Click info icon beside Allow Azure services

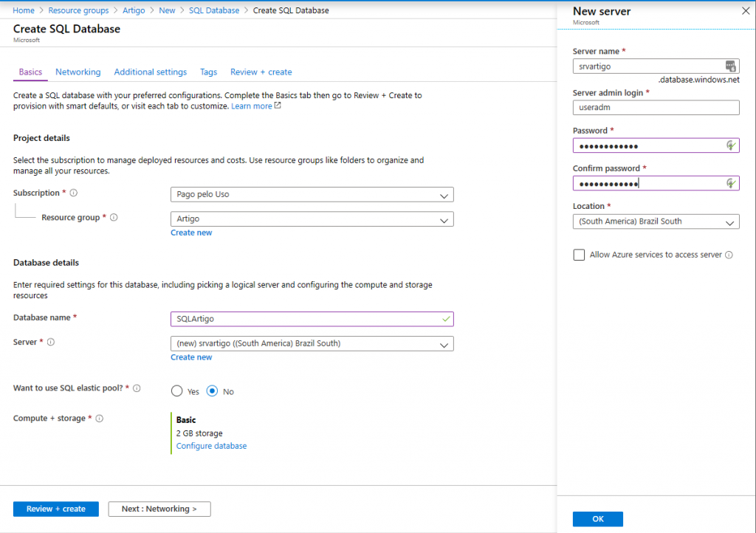tap(729, 255)
